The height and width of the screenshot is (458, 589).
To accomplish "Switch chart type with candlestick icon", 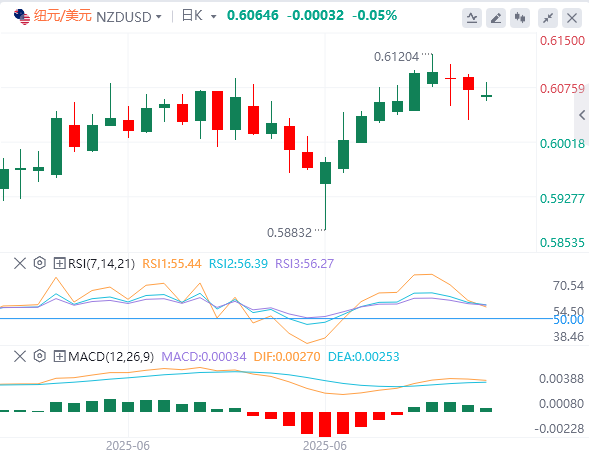I will (x=520, y=18).
